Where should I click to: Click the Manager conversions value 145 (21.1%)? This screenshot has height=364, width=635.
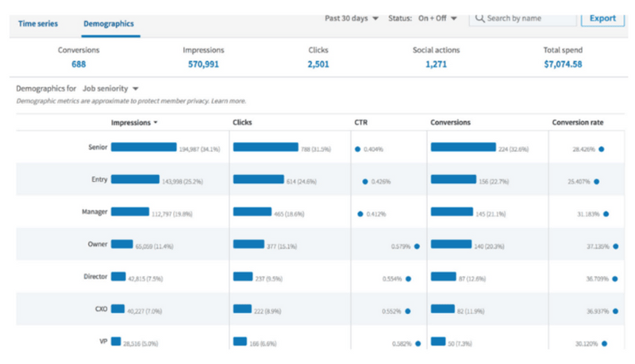tap(491, 214)
